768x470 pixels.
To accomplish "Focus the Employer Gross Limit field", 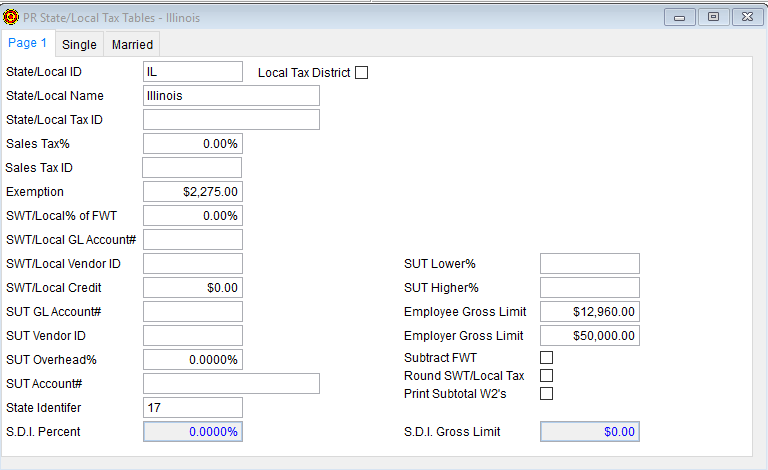I will (x=590, y=335).
